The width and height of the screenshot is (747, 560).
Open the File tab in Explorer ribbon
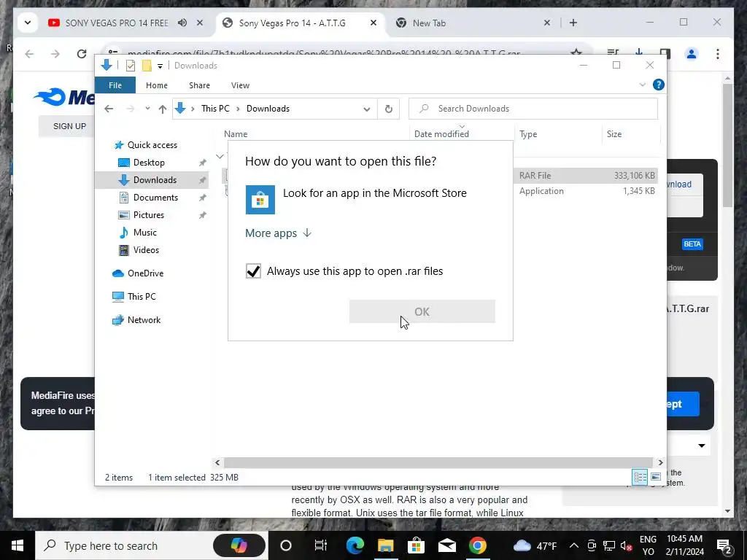coord(115,85)
